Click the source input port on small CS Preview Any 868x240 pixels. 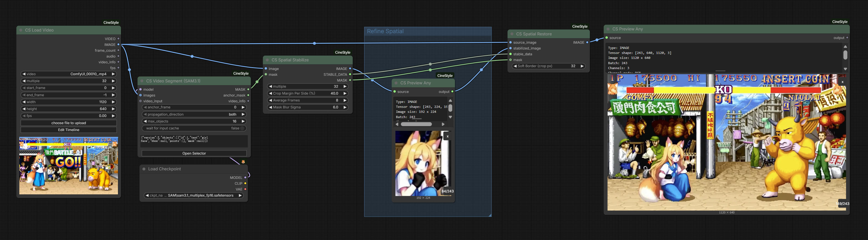click(394, 92)
